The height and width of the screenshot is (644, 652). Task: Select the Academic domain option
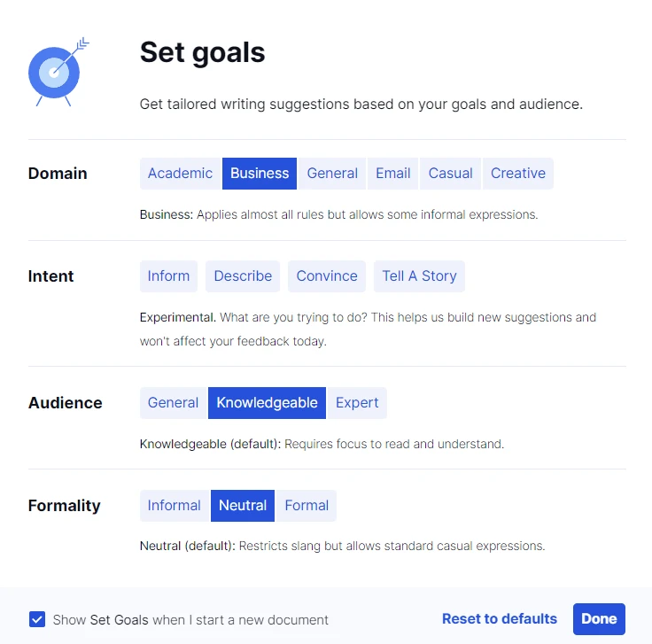tap(180, 174)
